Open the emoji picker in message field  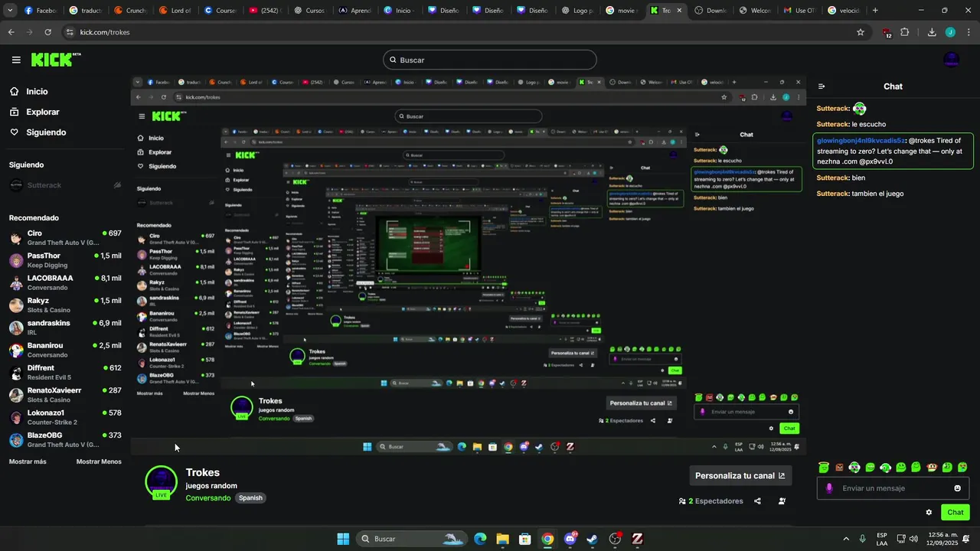pos(957,488)
